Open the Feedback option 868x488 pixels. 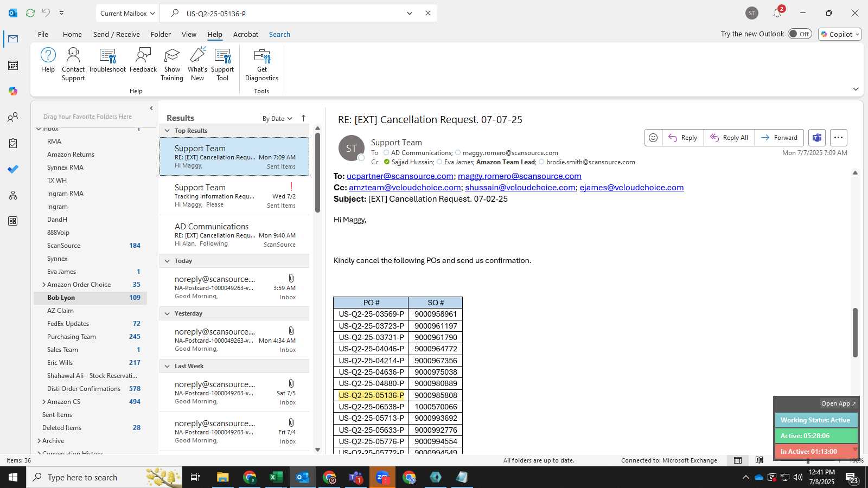coord(143,60)
